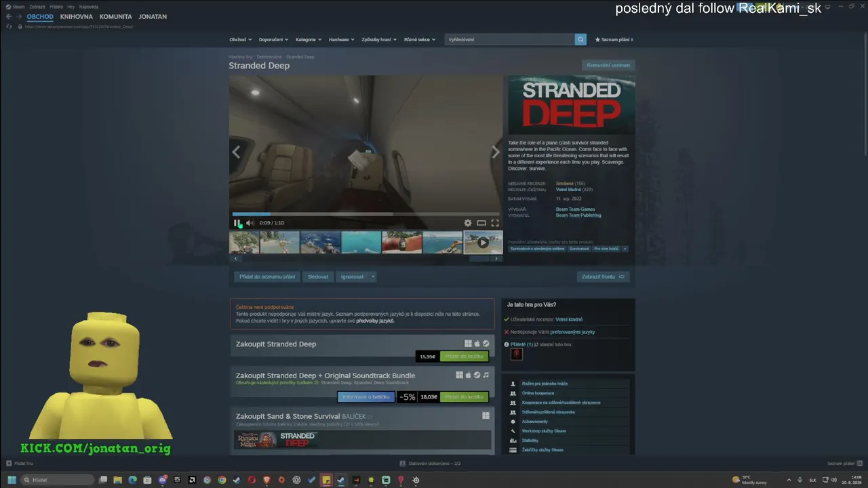Open the Achievementy feature link

[534, 422]
